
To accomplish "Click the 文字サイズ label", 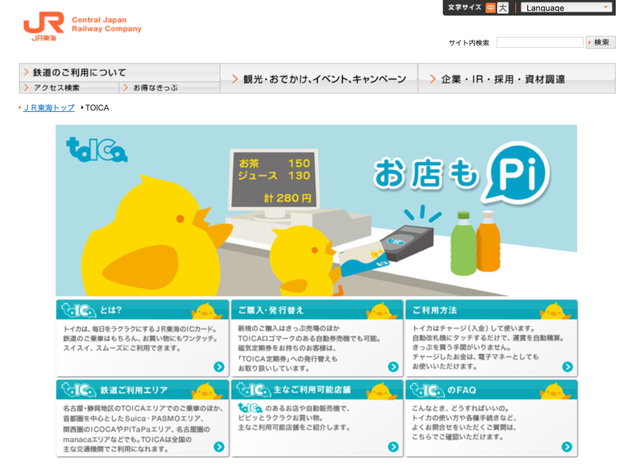I will click(464, 7).
